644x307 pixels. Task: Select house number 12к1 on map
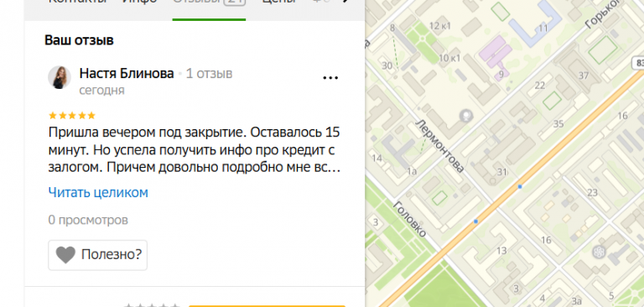point(440,26)
